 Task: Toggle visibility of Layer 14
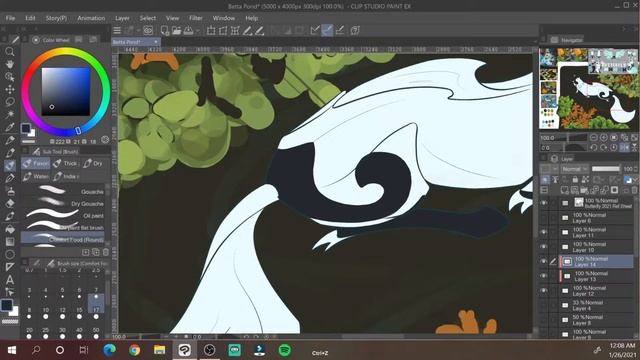click(x=544, y=261)
